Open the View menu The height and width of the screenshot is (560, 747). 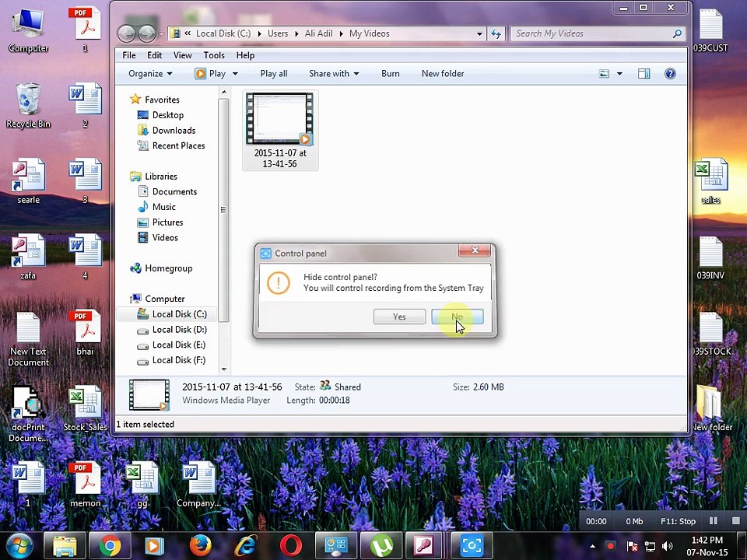(x=182, y=55)
